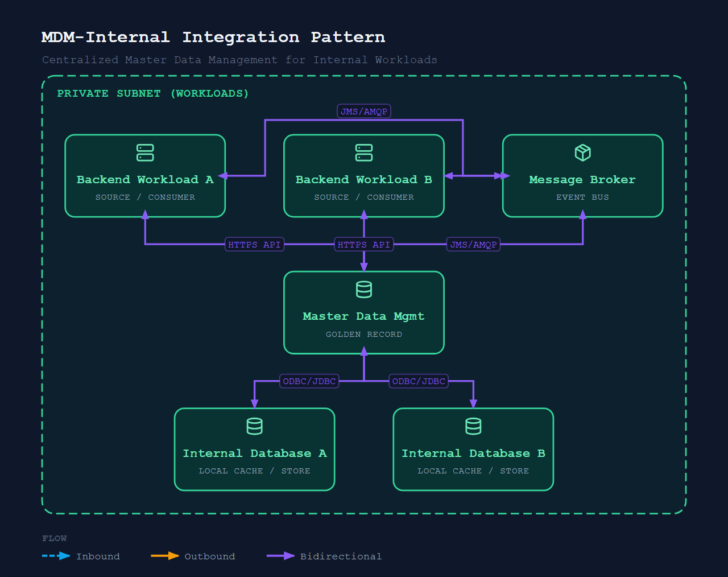Select the Backend Workload B node title

364,180
